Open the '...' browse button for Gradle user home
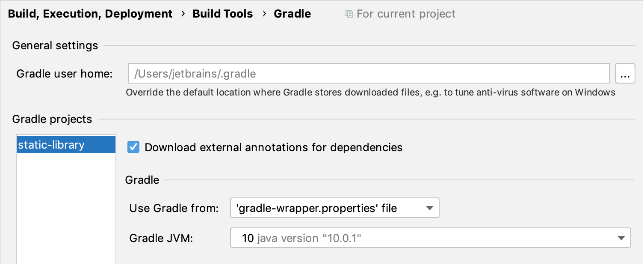This screenshot has width=644, height=266. pyautogui.click(x=625, y=73)
